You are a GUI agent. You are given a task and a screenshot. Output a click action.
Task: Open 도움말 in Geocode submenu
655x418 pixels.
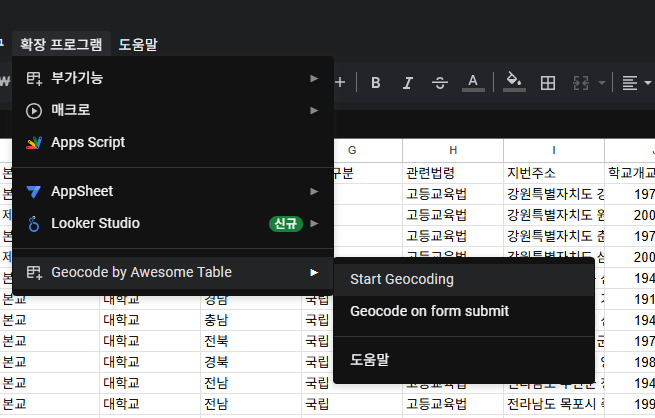click(464, 360)
